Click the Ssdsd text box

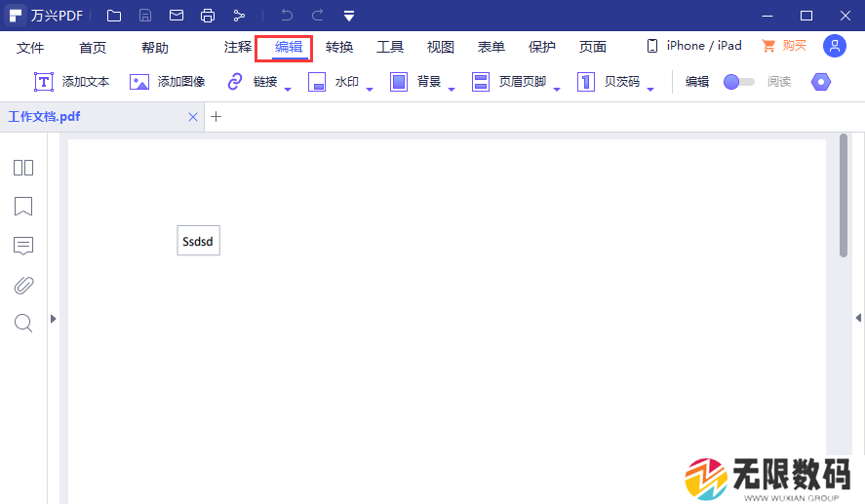[x=199, y=241]
